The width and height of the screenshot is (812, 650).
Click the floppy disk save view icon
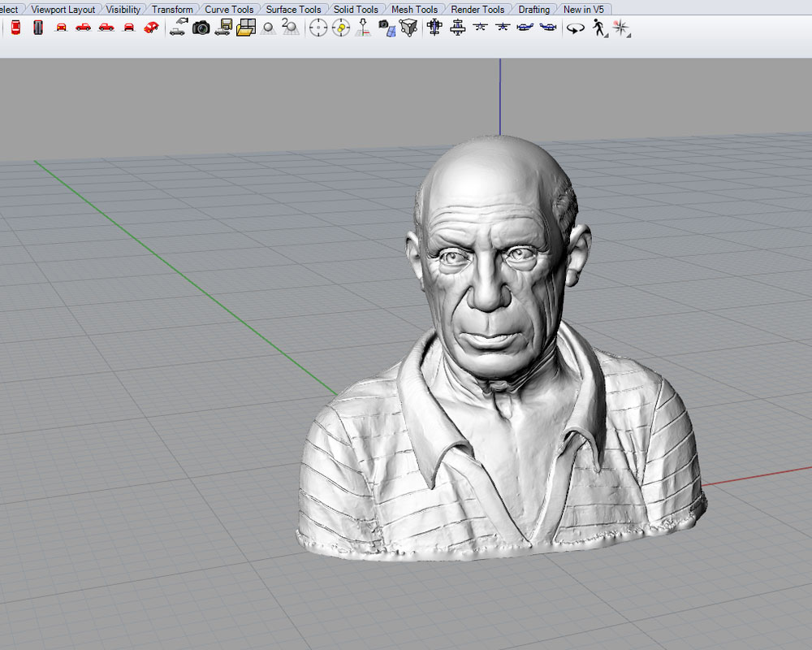click(223, 28)
